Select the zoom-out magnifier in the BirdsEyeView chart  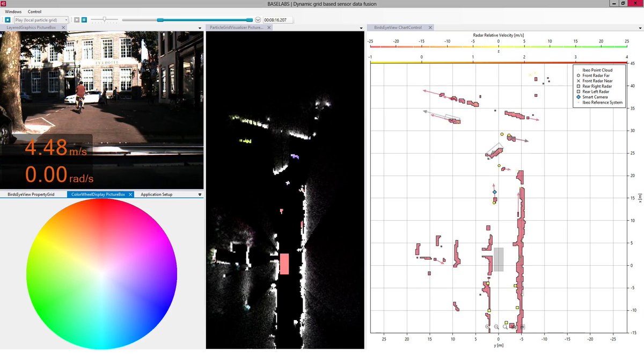496,326
